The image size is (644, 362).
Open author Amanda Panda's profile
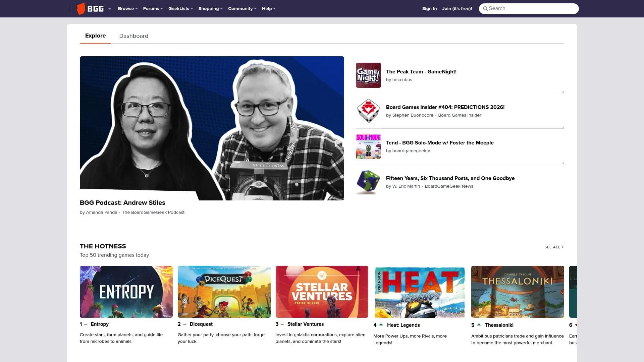(102, 213)
